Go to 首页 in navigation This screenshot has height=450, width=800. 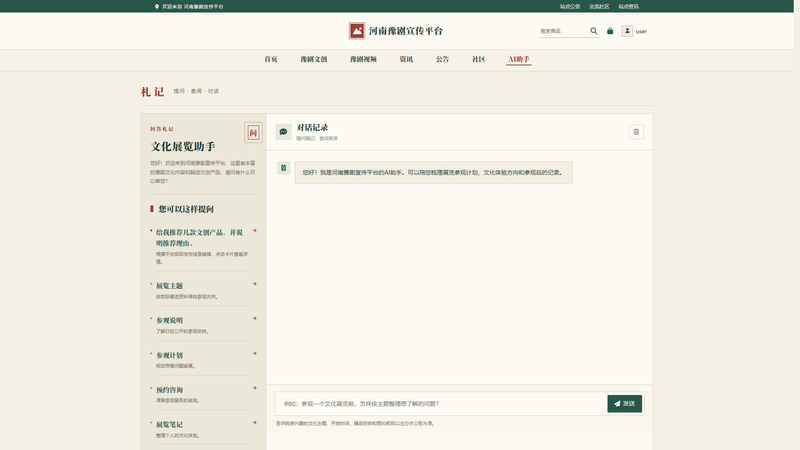(x=271, y=59)
